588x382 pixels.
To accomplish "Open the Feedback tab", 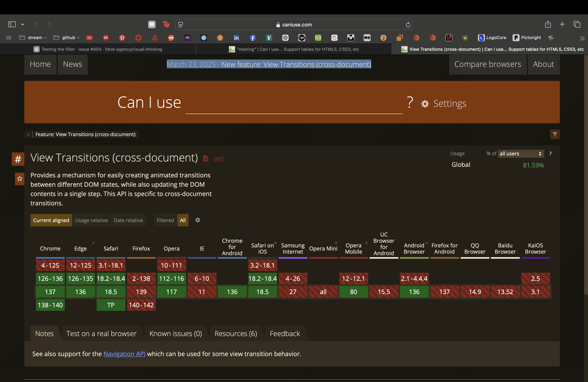I will (285, 334).
